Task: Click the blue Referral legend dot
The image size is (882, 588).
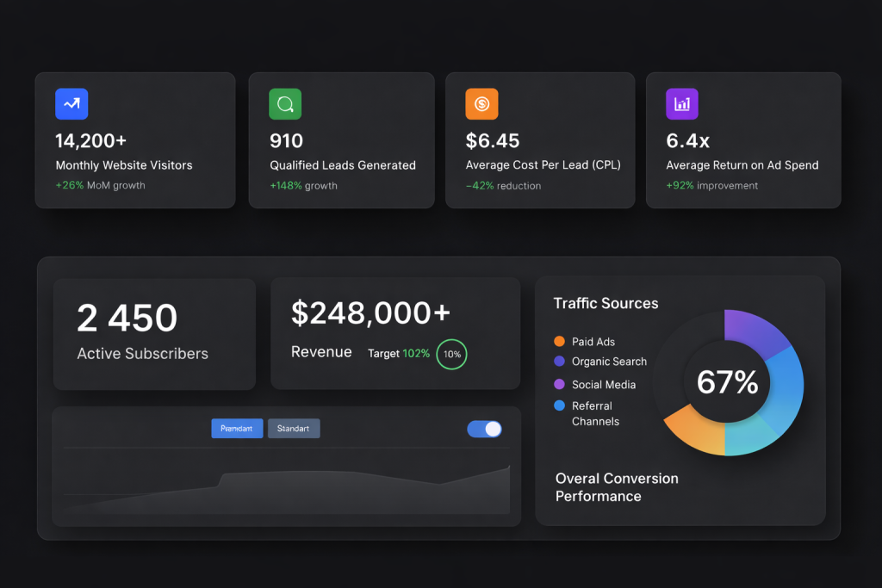Action: coord(560,405)
